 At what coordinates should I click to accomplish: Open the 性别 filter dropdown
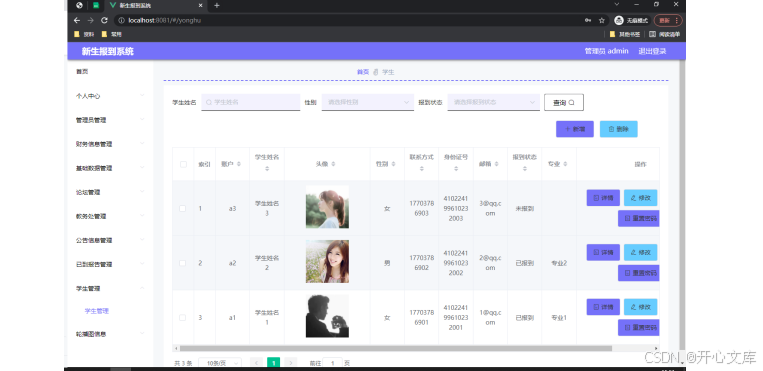[x=367, y=102]
